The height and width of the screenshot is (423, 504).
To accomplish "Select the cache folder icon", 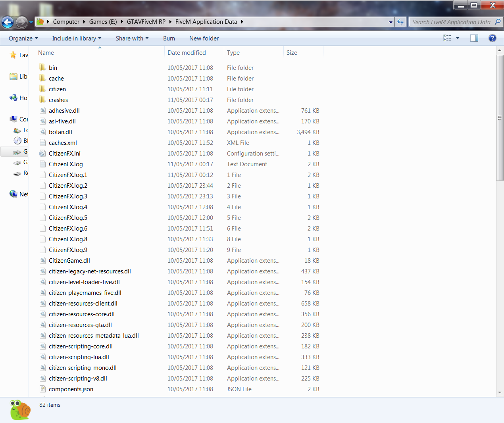I will coord(42,78).
